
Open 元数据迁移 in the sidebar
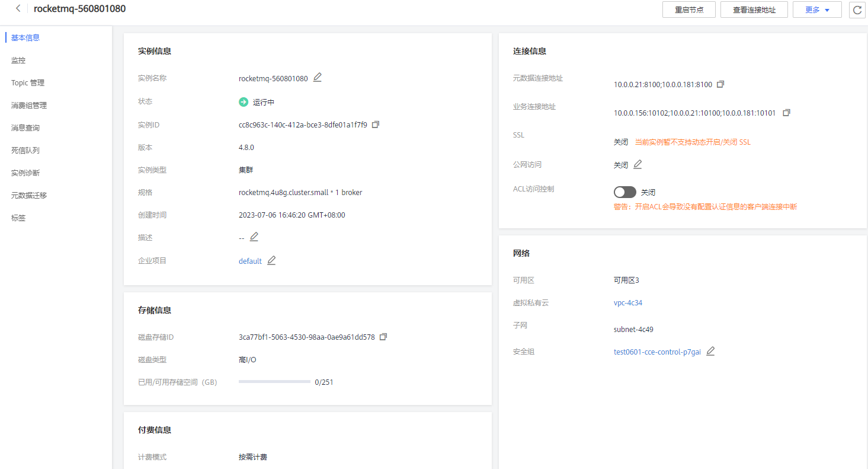pyautogui.click(x=29, y=196)
